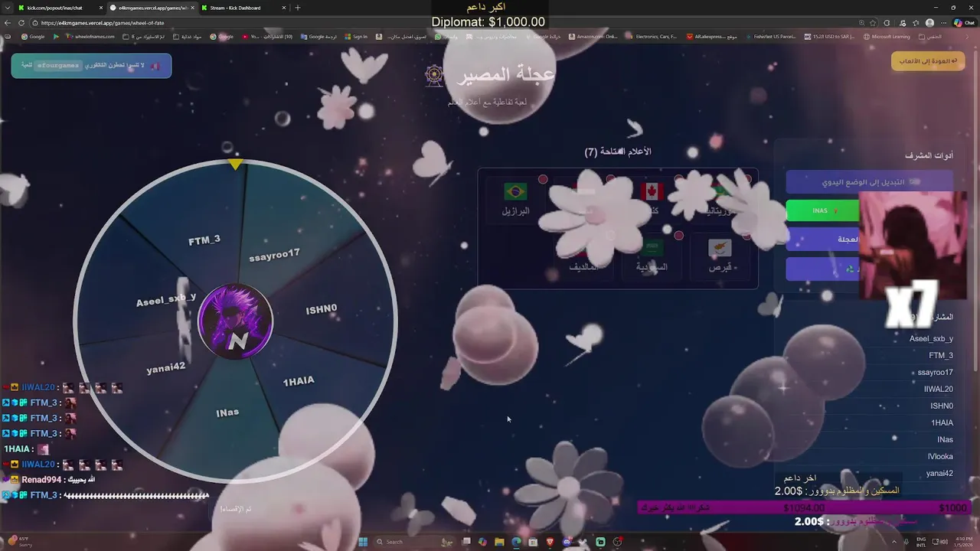The height and width of the screenshot is (551, 980).
Task: Click the green INAS button
Action: coord(823,210)
